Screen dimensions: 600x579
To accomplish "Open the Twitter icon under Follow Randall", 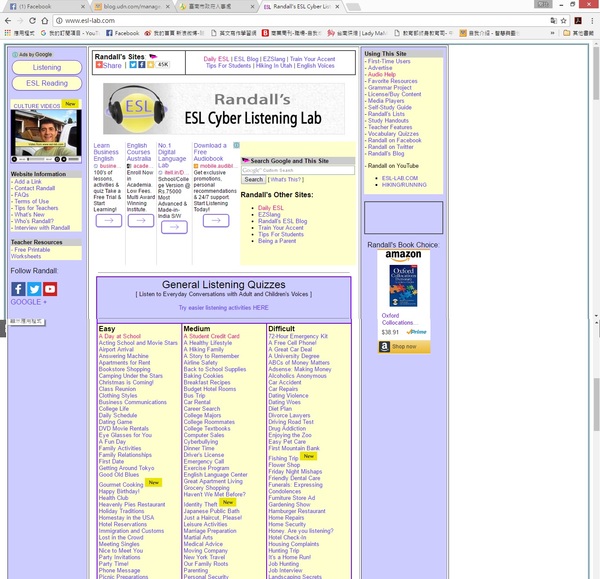I will (34, 289).
